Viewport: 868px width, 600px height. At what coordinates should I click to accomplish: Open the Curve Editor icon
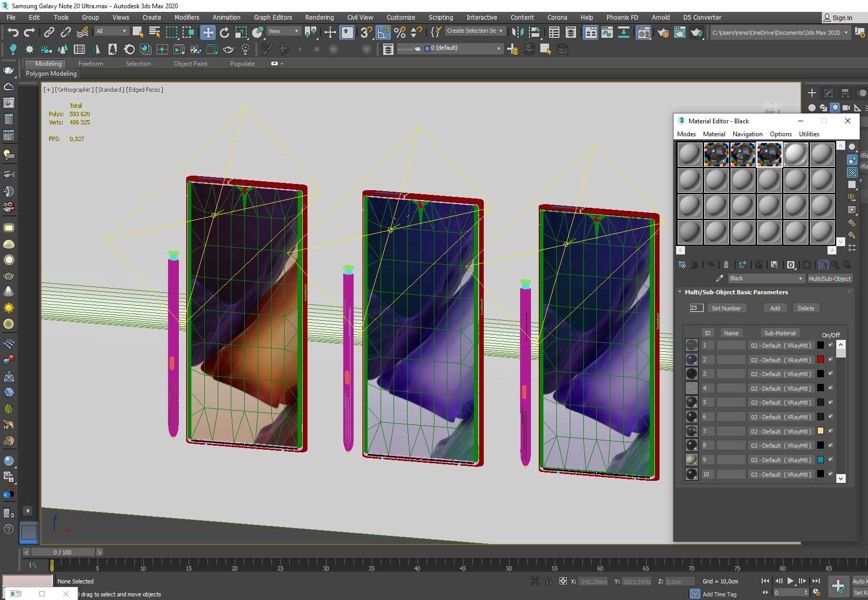[607, 33]
